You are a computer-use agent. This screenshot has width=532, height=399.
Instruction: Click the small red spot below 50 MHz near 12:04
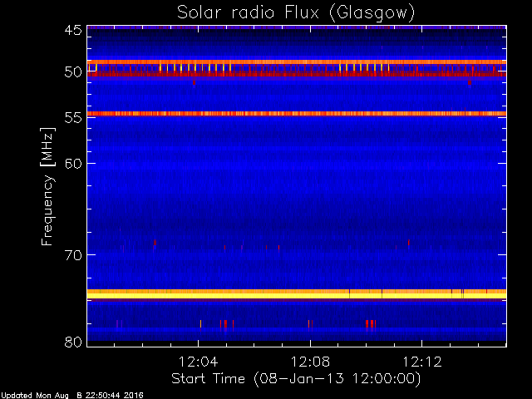coord(194,82)
